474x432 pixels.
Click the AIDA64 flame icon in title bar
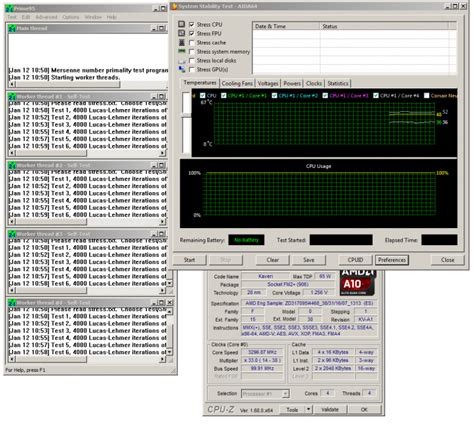tap(174, 6)
